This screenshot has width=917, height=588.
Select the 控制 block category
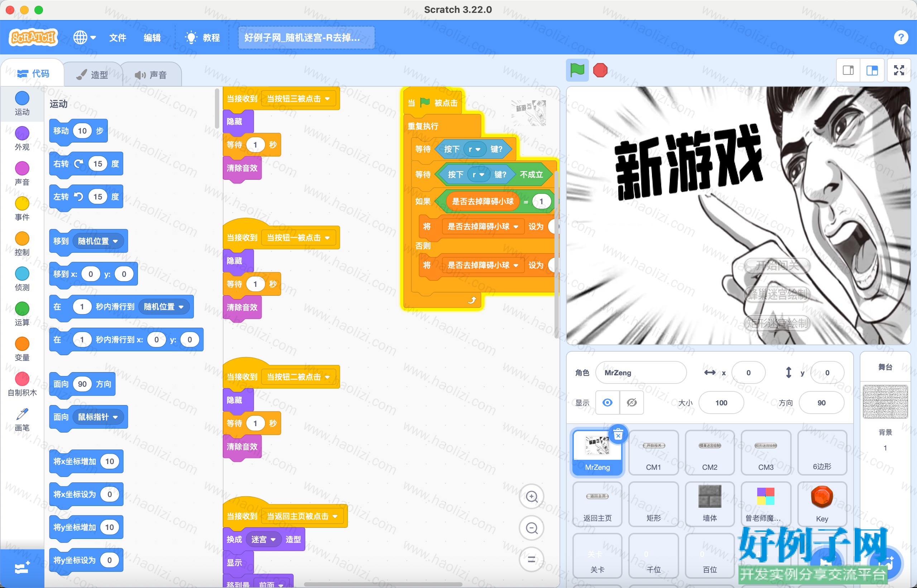22,244
